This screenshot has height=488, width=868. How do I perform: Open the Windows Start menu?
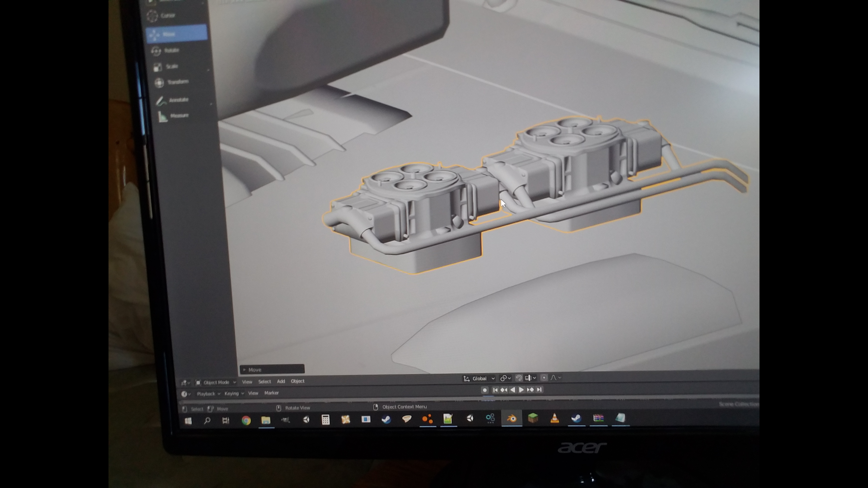pyautogui.click(x=189, y=421)
